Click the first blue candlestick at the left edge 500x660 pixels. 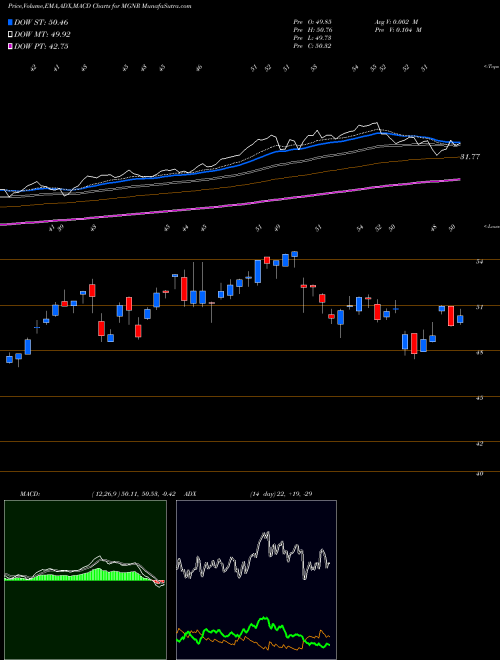(x=9, y=359)
